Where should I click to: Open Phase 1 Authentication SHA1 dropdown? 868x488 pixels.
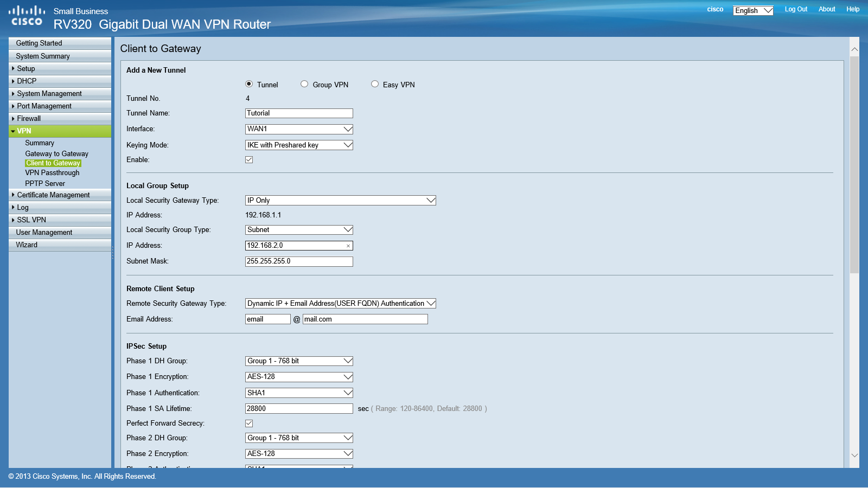pos(299,393)
